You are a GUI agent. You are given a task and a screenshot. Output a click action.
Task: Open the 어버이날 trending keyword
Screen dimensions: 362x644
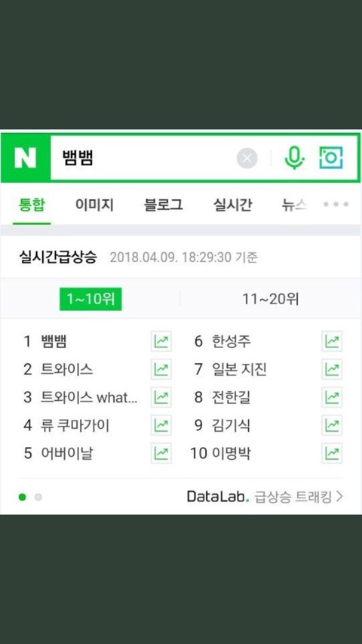click(66, 453)
